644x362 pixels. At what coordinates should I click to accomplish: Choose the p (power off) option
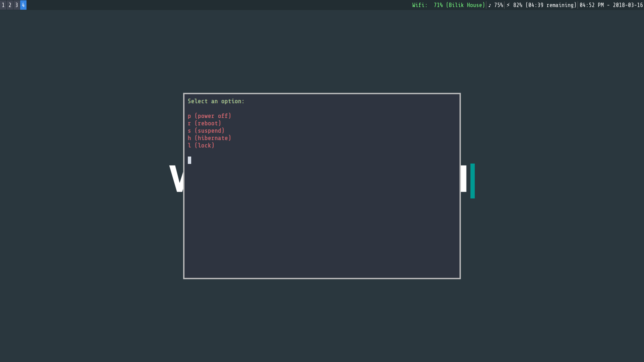[209, 116]
